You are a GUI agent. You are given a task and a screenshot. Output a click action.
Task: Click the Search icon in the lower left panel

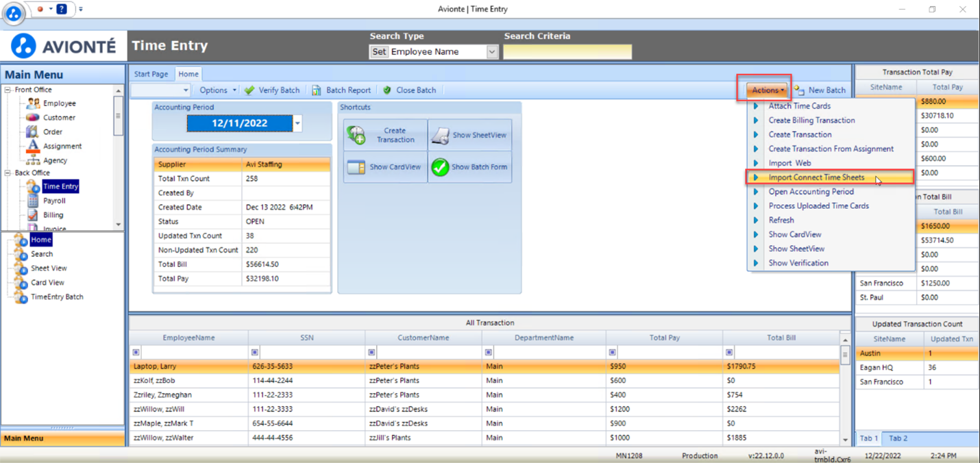tap(21, 254)
